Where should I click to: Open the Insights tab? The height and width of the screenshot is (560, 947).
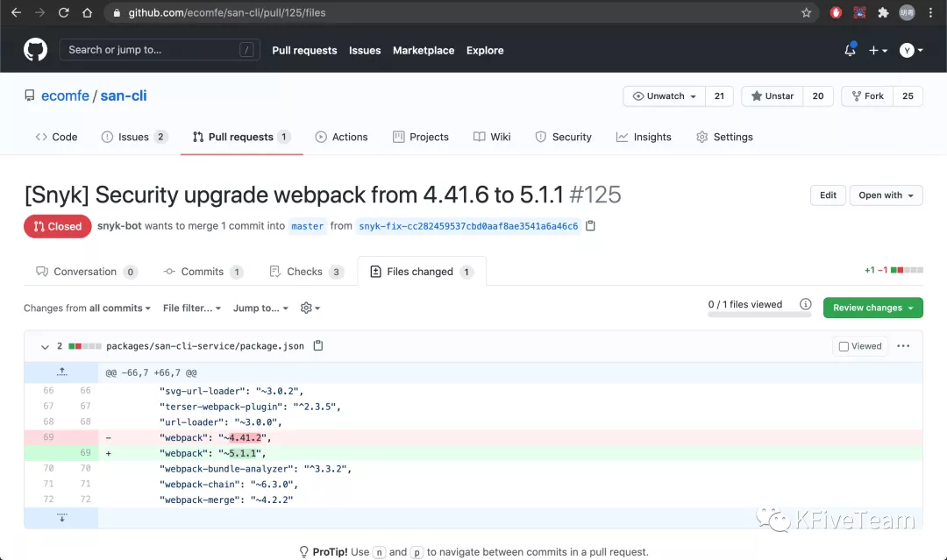pos(644,137)
